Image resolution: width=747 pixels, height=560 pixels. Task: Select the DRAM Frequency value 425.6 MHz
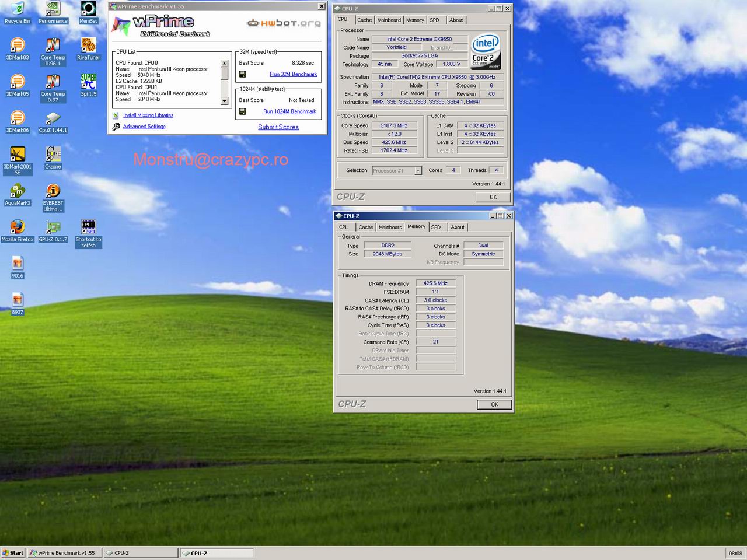[x=435, y=283]
